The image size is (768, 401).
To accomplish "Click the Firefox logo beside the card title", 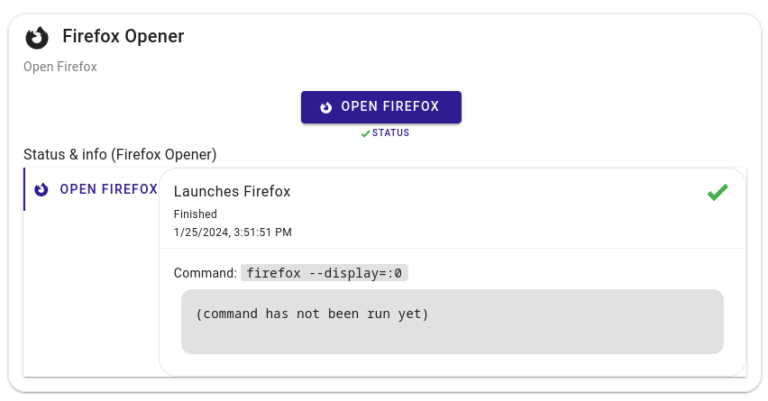I will coord(37,38).
